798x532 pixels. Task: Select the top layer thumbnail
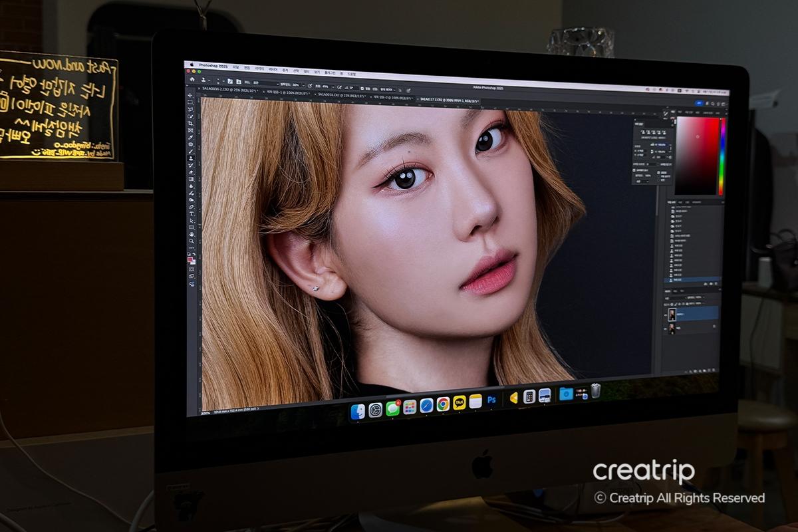[x=672, y=314]
